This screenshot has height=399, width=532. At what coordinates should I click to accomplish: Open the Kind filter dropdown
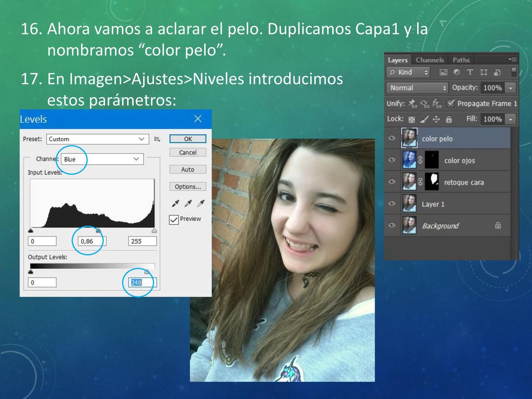[x=408, y=72]
